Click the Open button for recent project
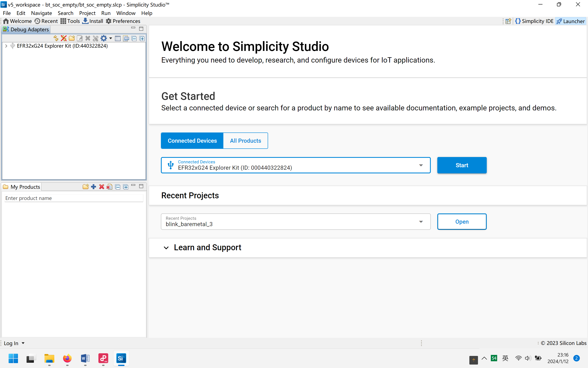This screenshot has width=588, height=368. [x=462, y=222]
